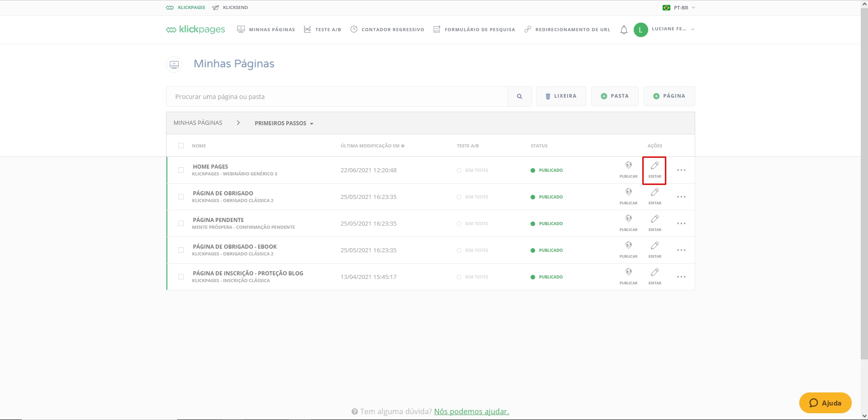Open the notifications bell
Image resolution: width=868 pixels, height=420 pixels.
624,30
